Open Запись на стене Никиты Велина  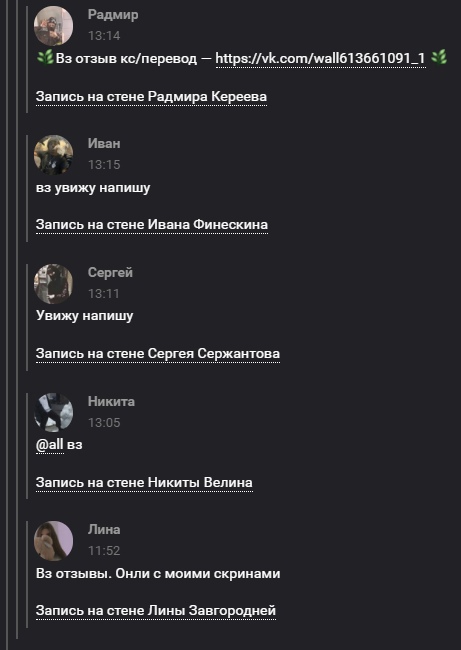pos(144,483)
